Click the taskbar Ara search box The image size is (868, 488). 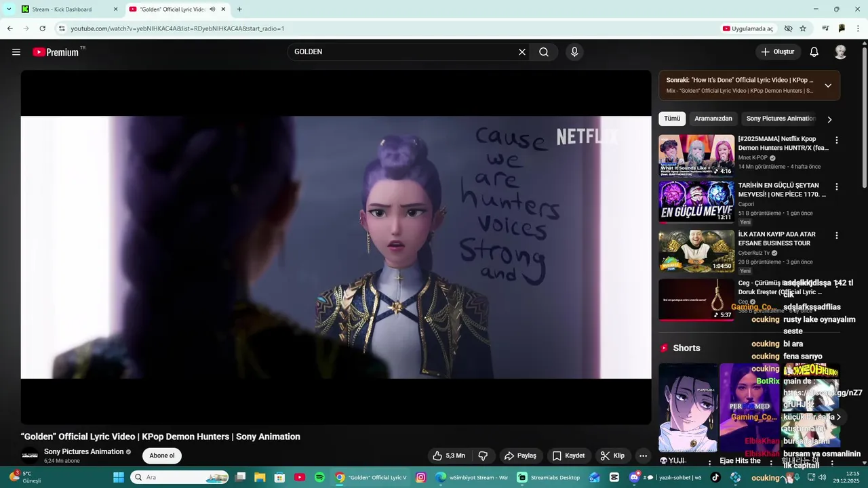[180, 477]
